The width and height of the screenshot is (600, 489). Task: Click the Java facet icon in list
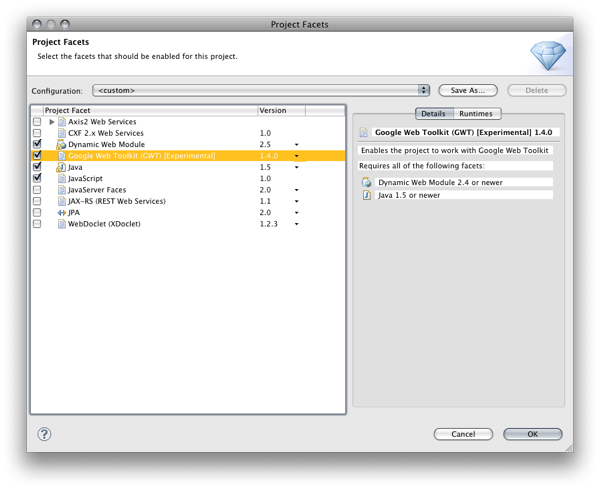(x=61, y=167)
